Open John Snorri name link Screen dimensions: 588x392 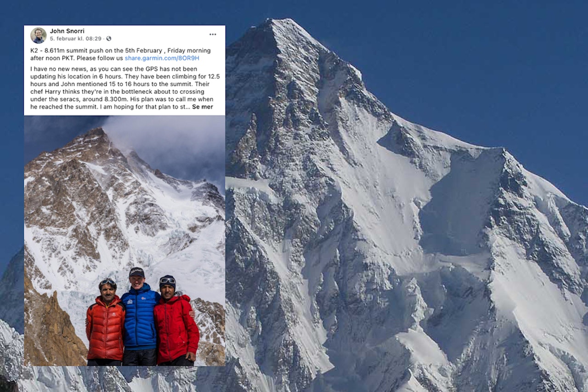67,31
